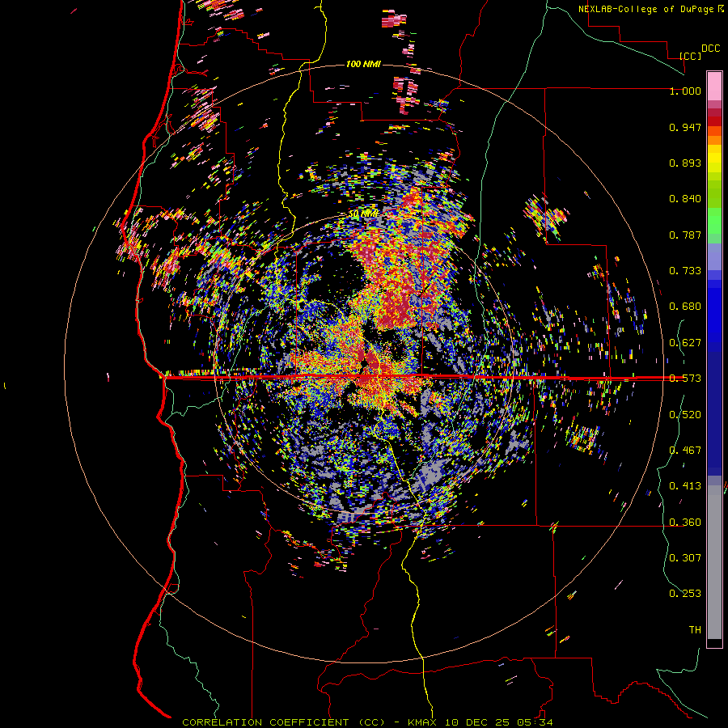Click the [CC] legend label
728x728 pixels.
click(x=691, y=56)
